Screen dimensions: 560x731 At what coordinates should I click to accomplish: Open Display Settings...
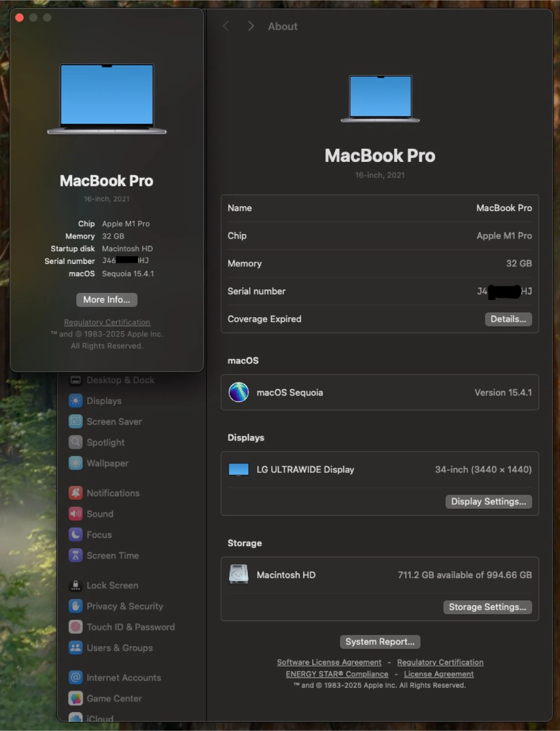pos(488,502)
